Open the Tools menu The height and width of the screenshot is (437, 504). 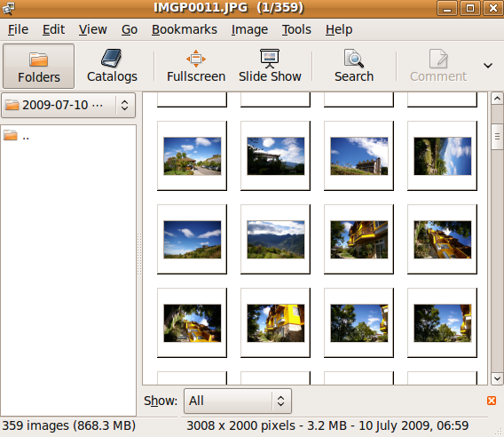pyautogui.click(x=296, y=29)
